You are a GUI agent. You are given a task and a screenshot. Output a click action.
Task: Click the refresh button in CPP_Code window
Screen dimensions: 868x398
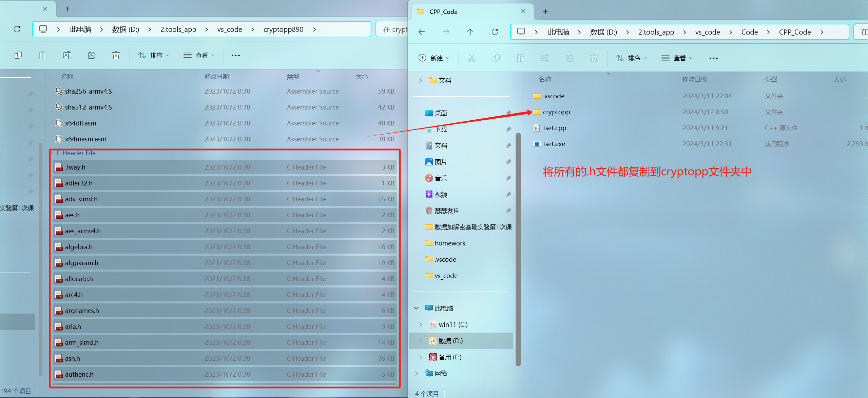pyautogui.click(x=495, y=32)
